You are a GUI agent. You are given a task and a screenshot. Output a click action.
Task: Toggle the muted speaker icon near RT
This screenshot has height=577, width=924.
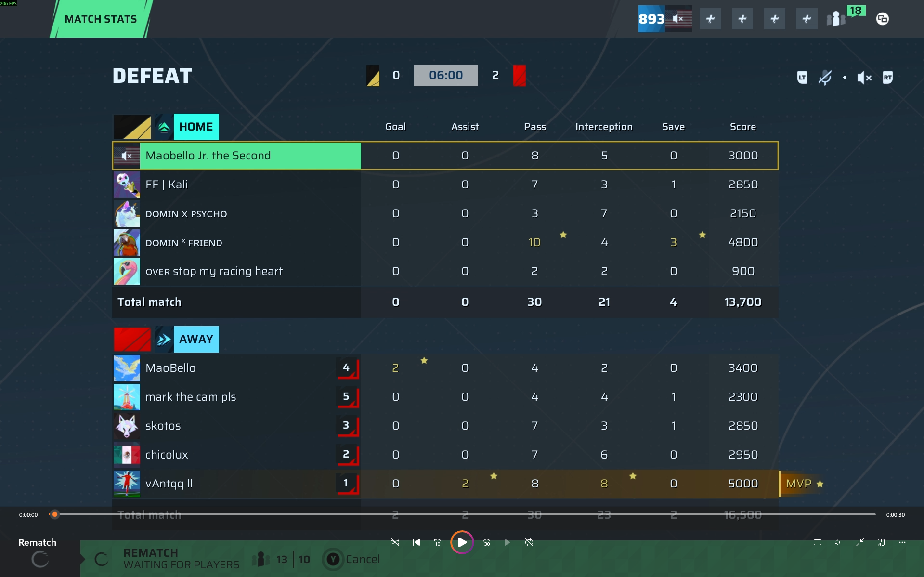[864, 78]
